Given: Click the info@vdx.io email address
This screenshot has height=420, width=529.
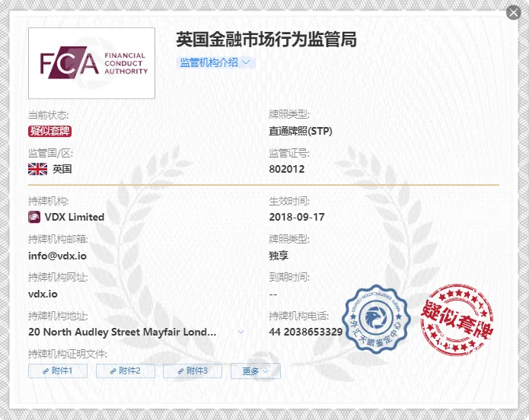Looking at the screenshot, I should tap(57, 256).
